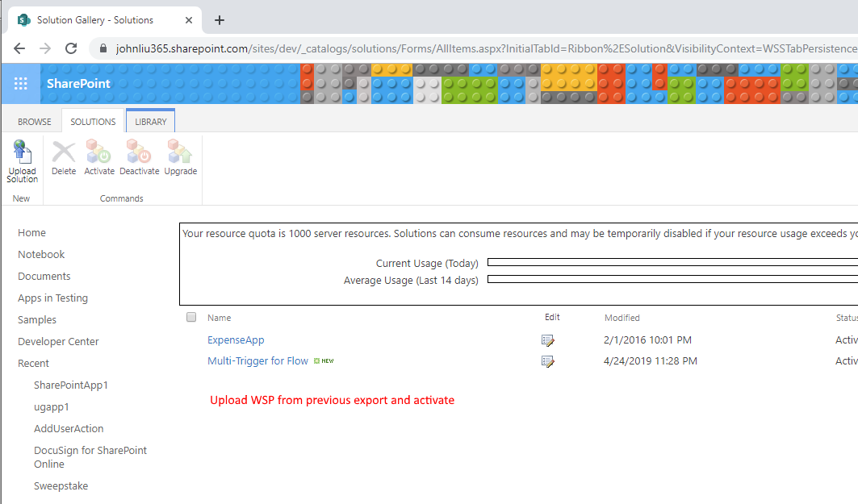Image resolution: width=858 pixels, height=504 pixels.
Task: Toggle the select-all checkbox in list header
Action: click(x=191, y=318)
